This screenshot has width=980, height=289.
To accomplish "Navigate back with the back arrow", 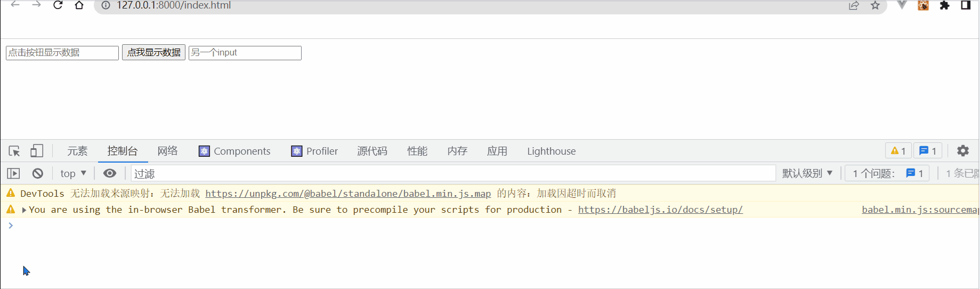I will [15, 5].
